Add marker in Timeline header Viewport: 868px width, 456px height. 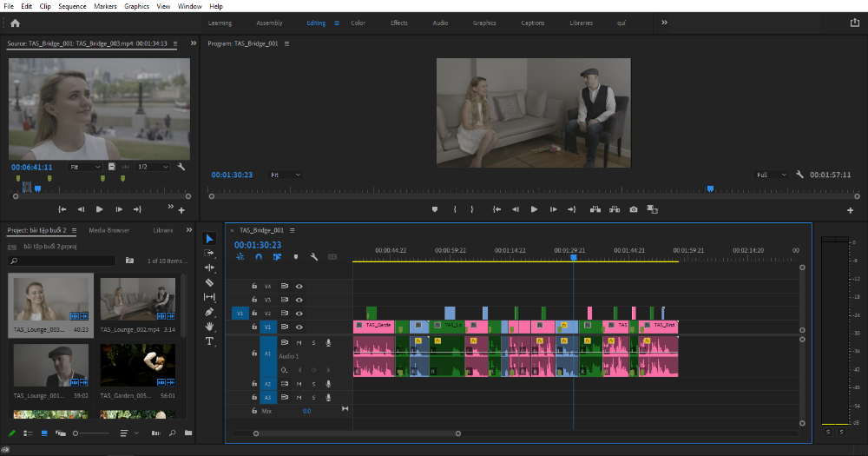(296, 257)
